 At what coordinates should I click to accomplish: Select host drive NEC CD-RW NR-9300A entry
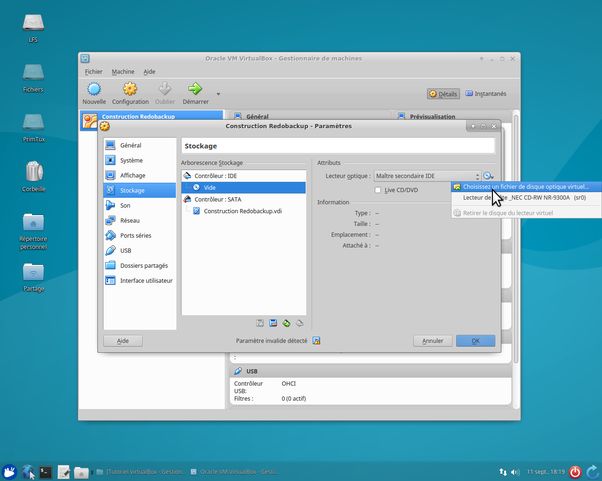pyautogui.click(x=526, y=198)
